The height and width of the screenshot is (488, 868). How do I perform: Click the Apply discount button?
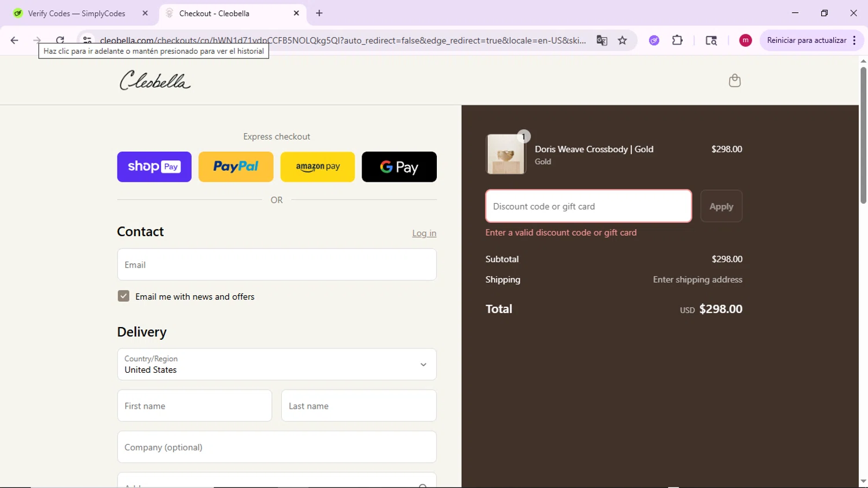721,206
